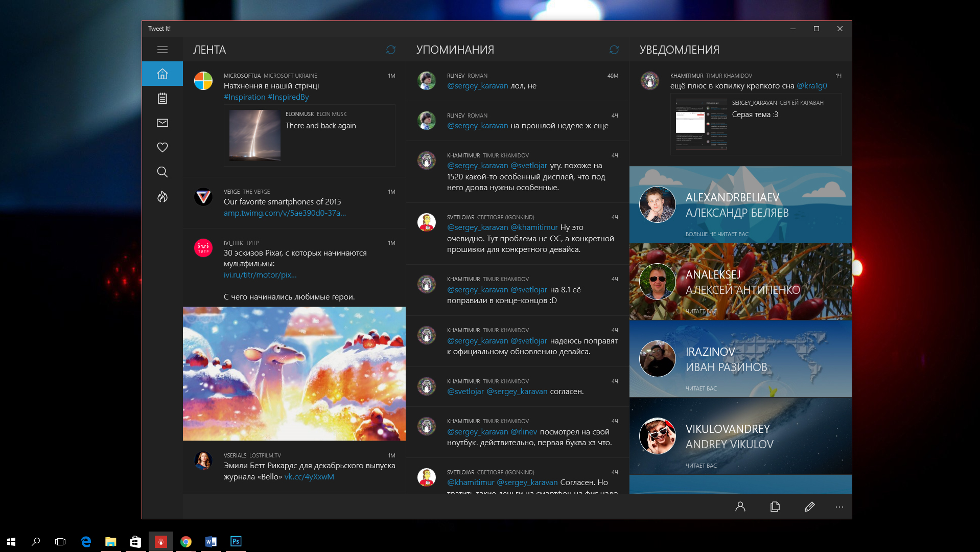980x552 pixels.
Task: Open Windows Store from taskbar
Action: click(x=135, y=541)
